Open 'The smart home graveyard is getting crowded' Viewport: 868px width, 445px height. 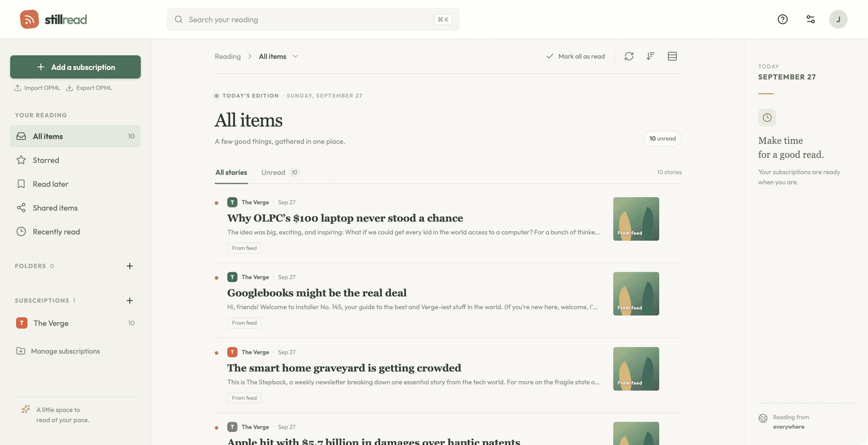(x=344, y=368)
